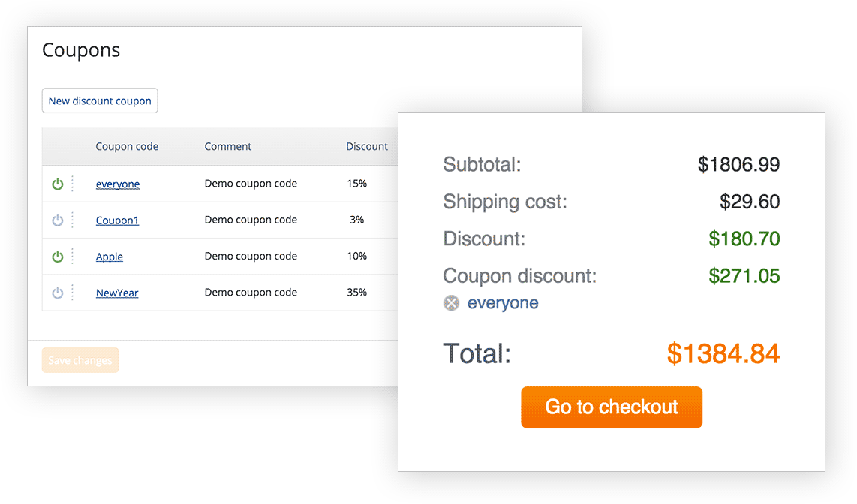Image resolution: width=857 pixels, height=504 pixels.
Task: Open the NewYear coupon link
Action: [x=117, y=293]
